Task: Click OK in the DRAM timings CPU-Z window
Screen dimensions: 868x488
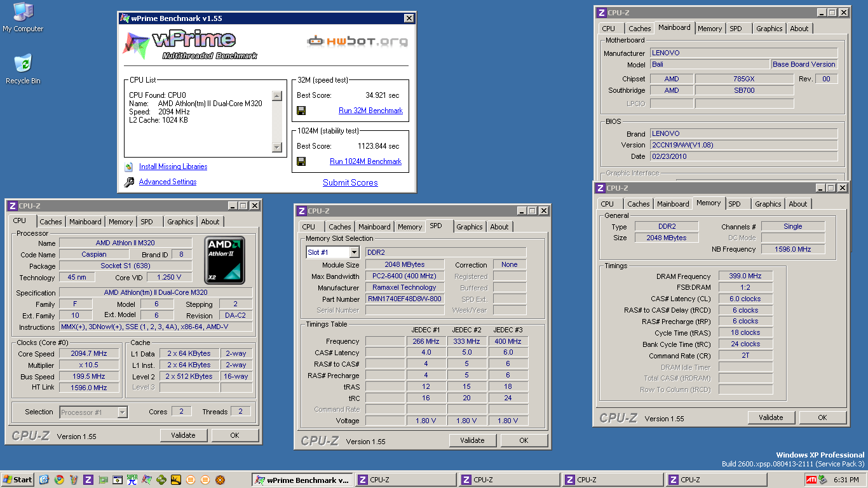Action: point(823,417)
